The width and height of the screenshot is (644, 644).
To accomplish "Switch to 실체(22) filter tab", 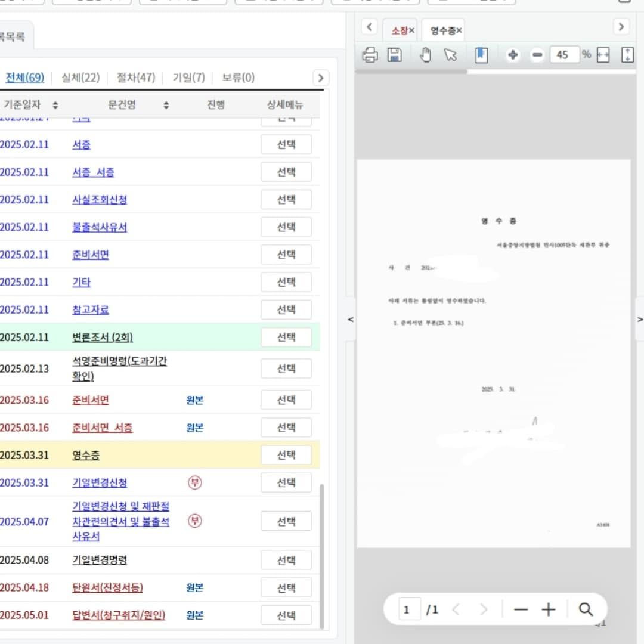I will point(80,77).
